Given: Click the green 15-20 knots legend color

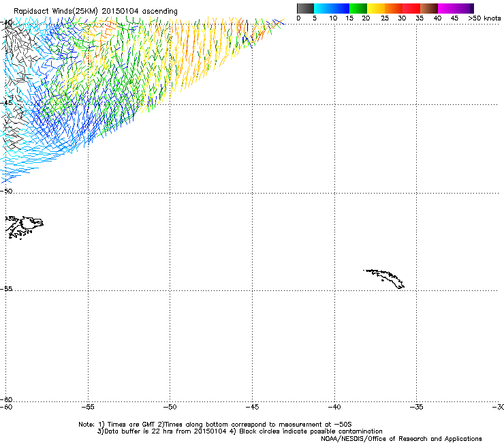Looking at the screenshot, I should tap(358, 8).
